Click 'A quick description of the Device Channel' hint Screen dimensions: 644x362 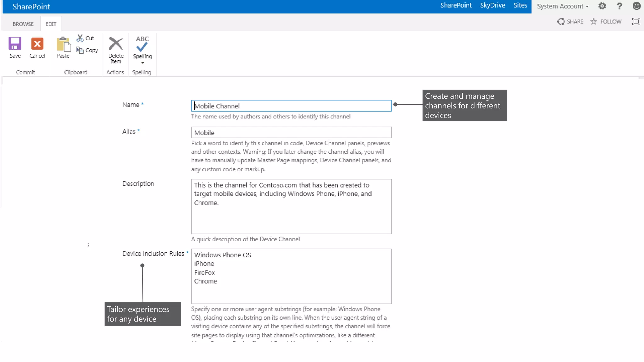tap(245, 239)
